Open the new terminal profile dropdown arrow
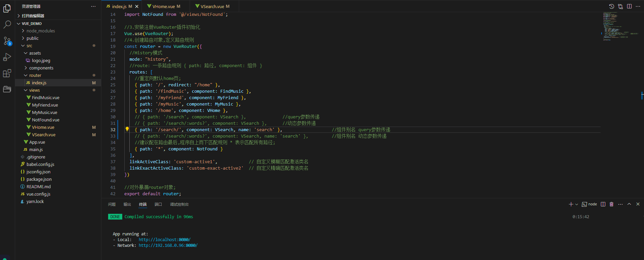Screen dimensions: 644x260 click(x=577, y=204)
